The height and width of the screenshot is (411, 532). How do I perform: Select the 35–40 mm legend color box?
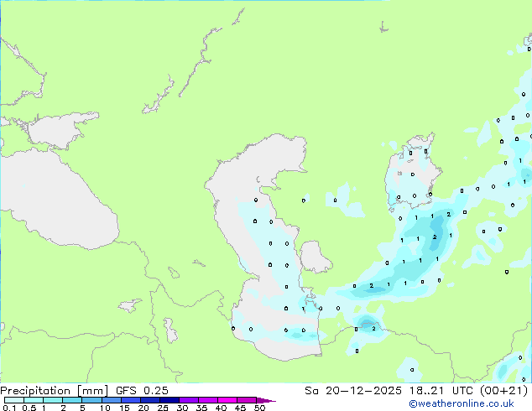click(x=207, y=400)
